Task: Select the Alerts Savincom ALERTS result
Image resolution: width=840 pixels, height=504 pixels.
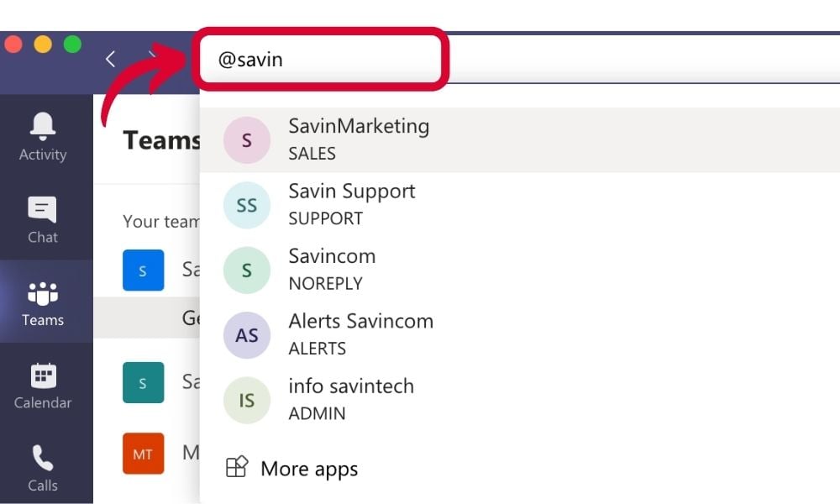Action: point(361,333)
